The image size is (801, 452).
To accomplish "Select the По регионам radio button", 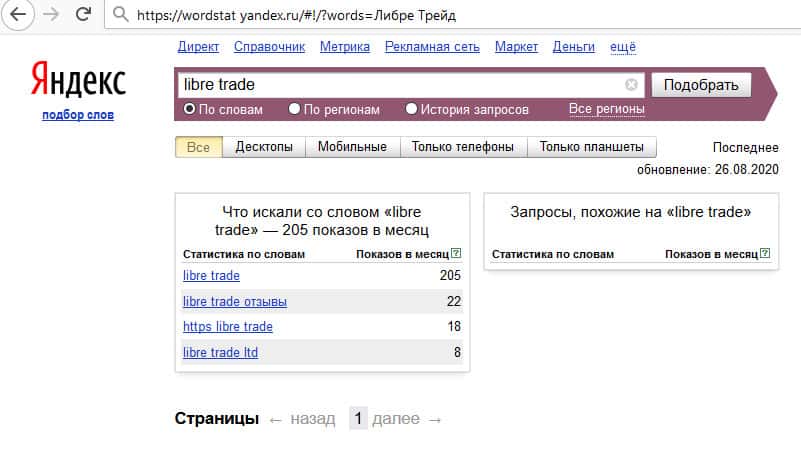I will coord(294,109).
